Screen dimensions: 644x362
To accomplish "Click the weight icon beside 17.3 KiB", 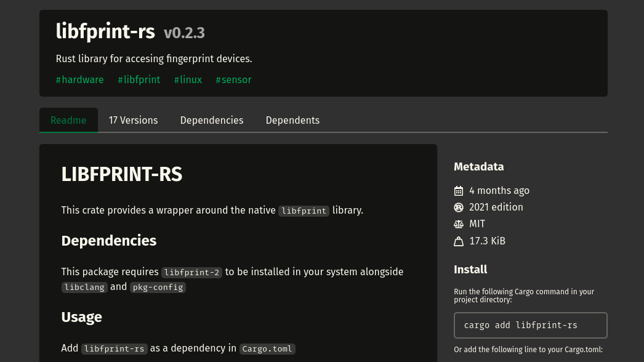I will tap(458, 241).
